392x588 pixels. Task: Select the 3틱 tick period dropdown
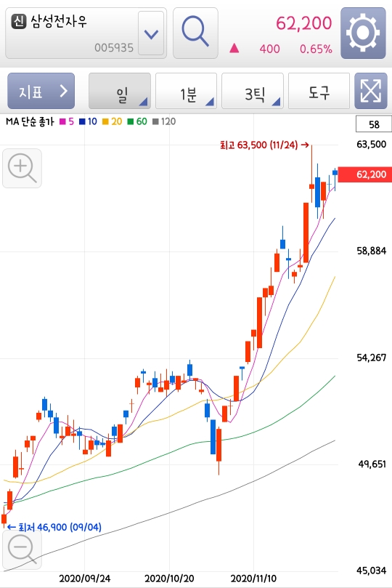[253, 91]
